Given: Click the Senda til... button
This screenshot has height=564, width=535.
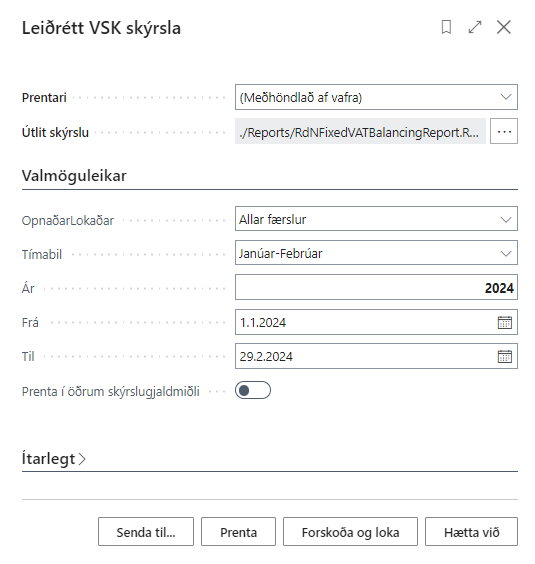Looking at the screenshot, I should (x=146, y=532).
